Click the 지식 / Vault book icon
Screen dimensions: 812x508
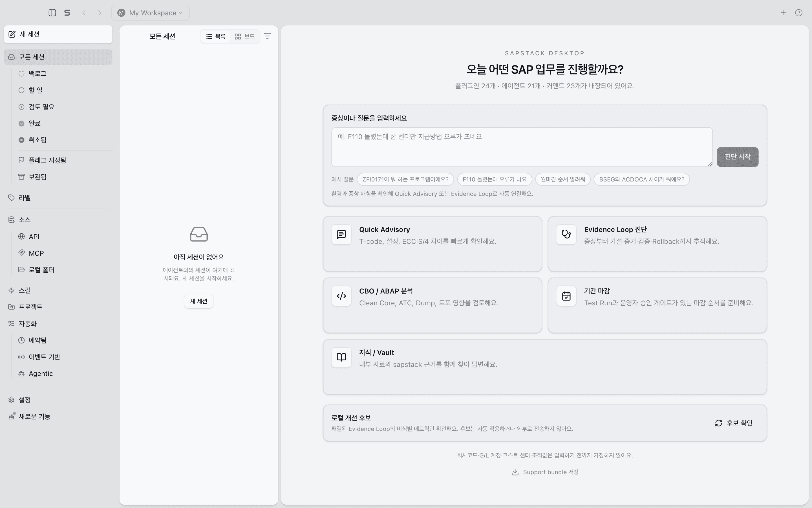[341, 358]
